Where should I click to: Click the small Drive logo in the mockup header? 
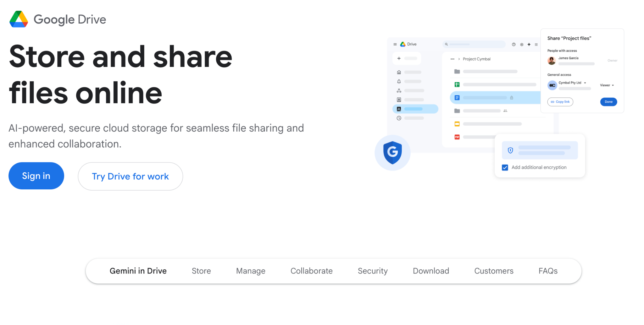(x=403, y=44)
